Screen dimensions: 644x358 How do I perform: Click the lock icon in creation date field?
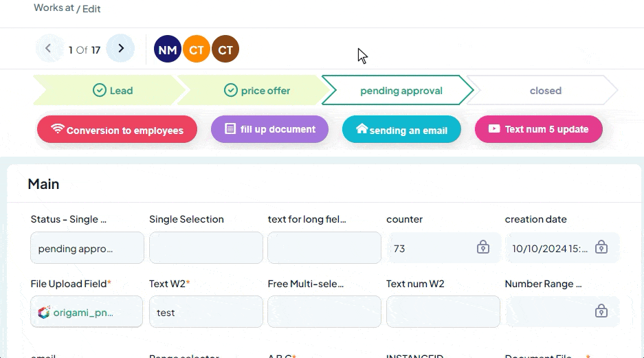(x=601, y=247)
